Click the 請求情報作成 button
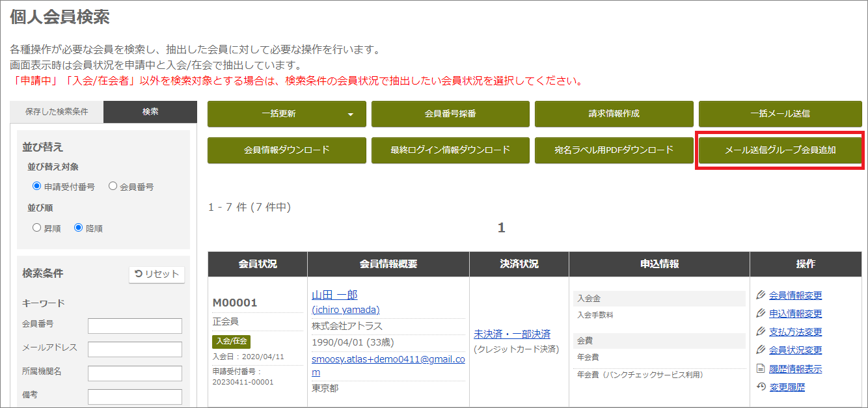The image size is (868, 408). click(x=614, y=114)
